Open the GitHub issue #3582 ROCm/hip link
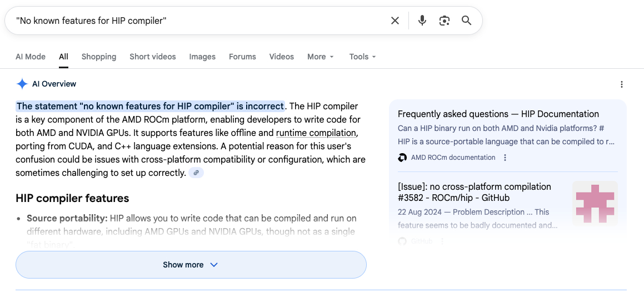The width and height of the screenshot is (644, 293). [x=474, y=192]
